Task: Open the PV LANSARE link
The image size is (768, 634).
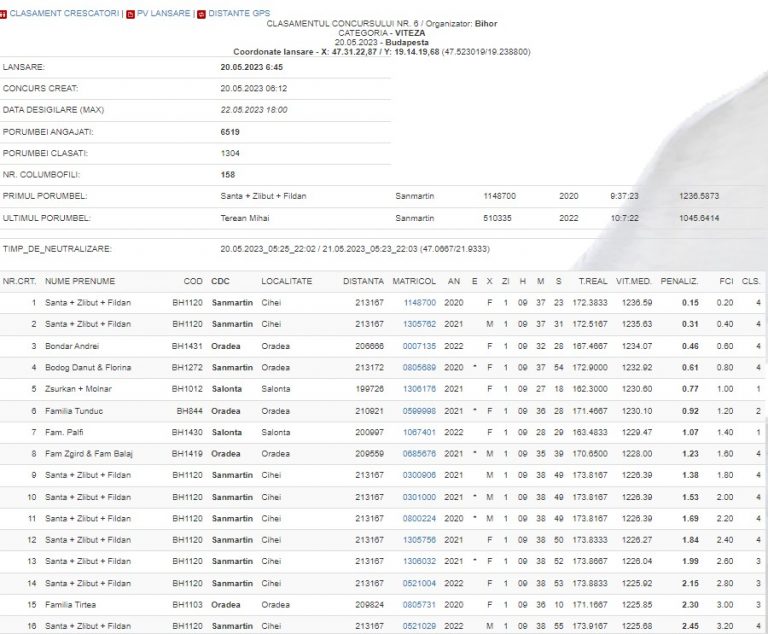Action: [x=164, y=14]
